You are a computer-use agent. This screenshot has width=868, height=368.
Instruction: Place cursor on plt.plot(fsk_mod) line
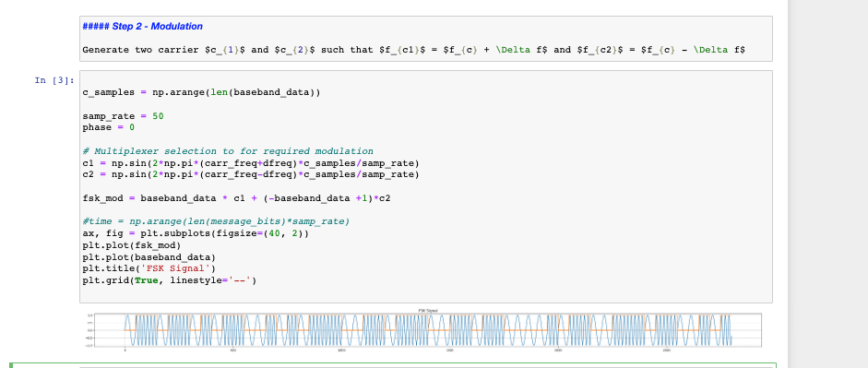pos(132,245)
